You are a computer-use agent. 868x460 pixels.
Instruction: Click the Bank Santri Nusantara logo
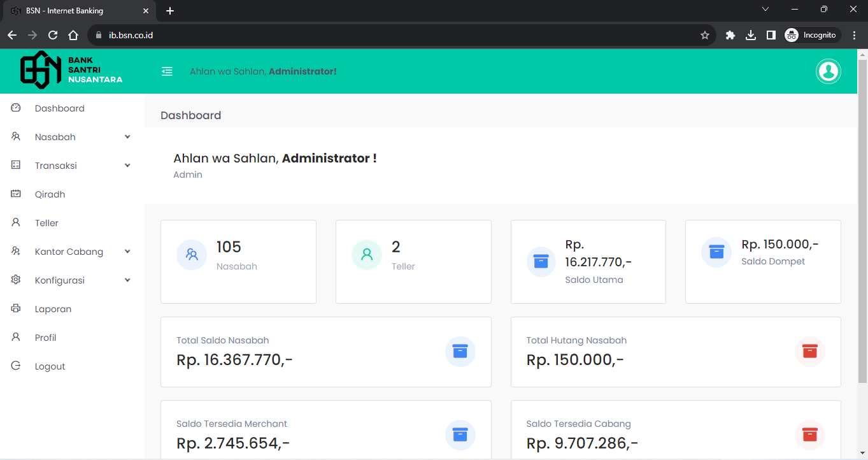(71, 70)
